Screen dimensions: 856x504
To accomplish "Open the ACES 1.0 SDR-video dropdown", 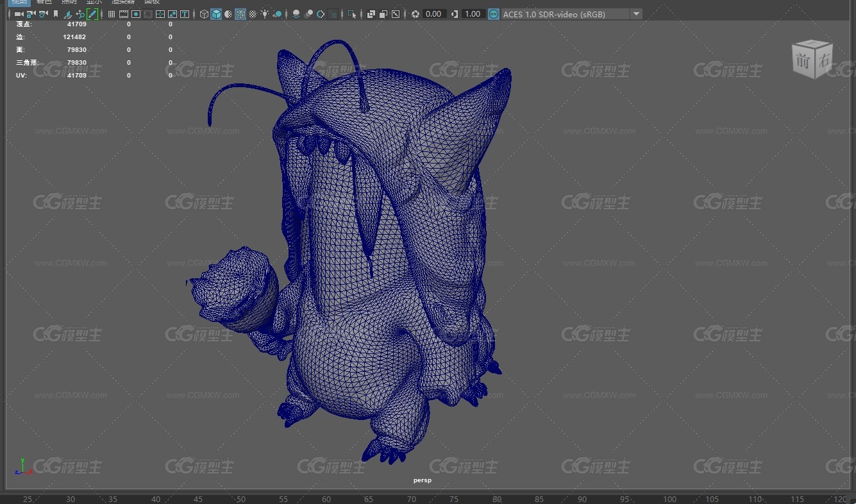I will [571, 13].
